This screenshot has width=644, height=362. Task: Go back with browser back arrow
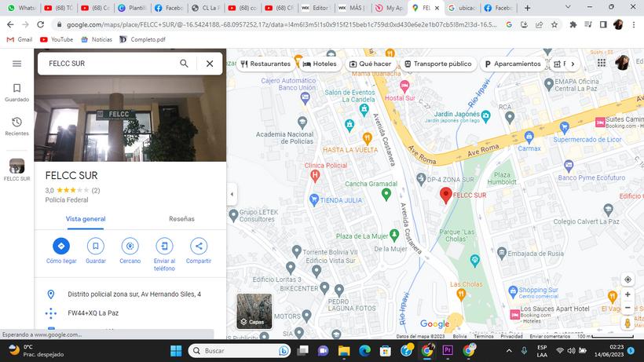(x=10, y=24)
